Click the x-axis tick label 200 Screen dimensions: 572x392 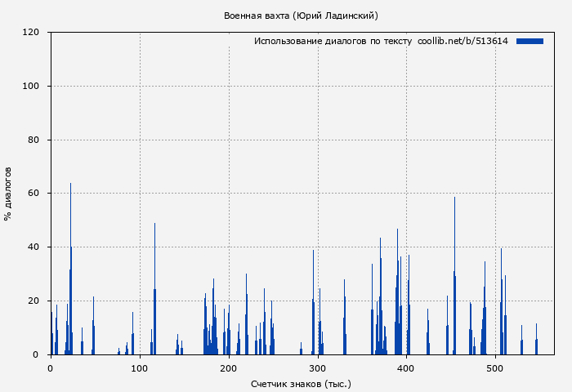point(229,367)
